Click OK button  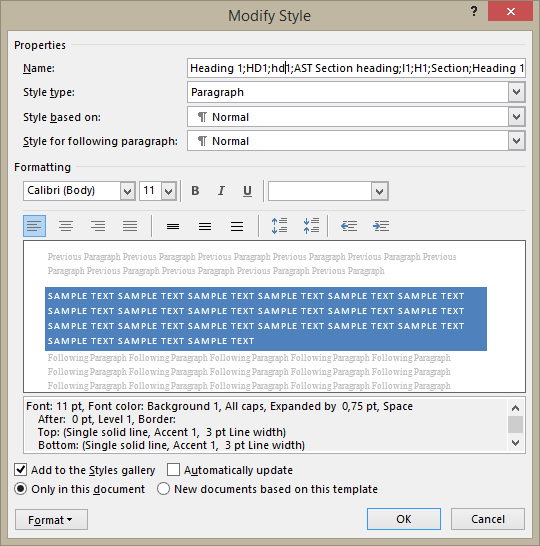tap(404, 519)
